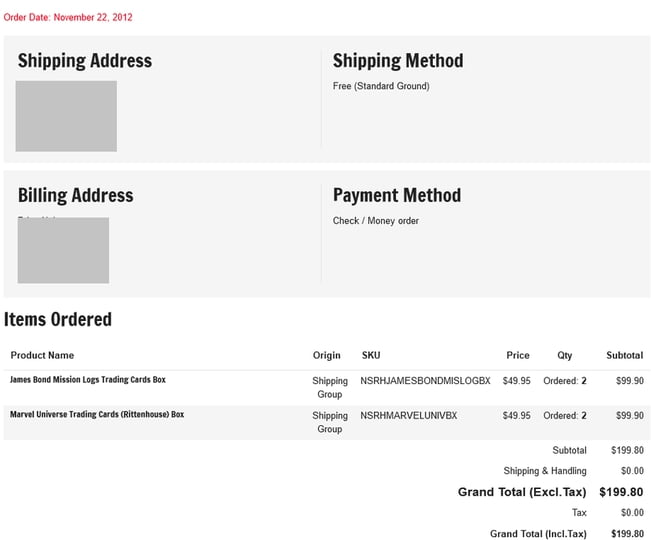The width and height of the screenshot is (651, 540).
Task: Select the Subtotal column header
Action: point(624,355)
